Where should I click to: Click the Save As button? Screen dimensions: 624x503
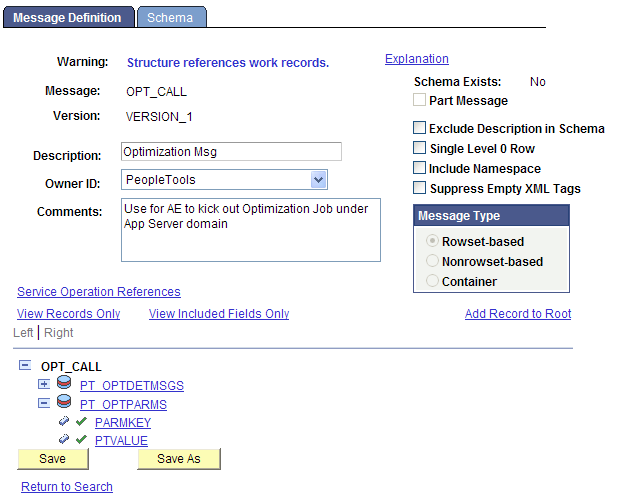pos(179,459)
